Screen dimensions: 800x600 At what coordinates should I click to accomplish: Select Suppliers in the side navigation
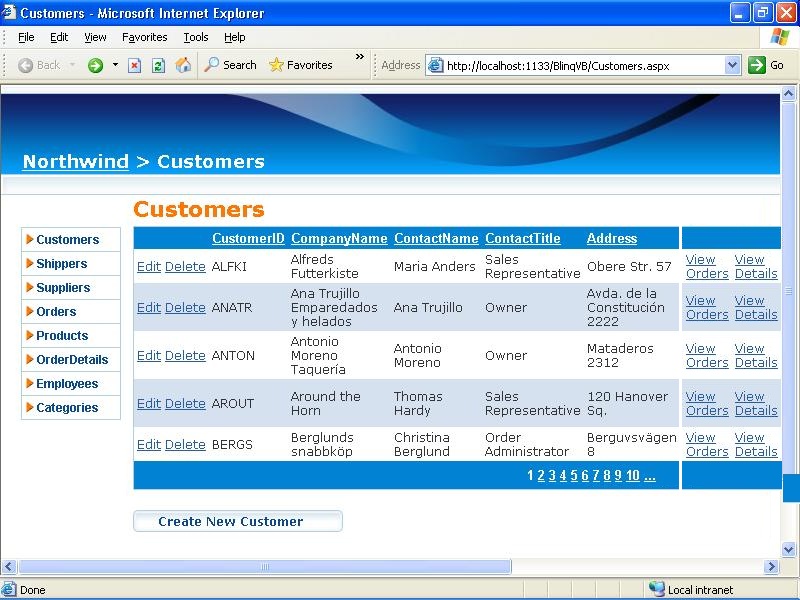click(x=71, y=287)
